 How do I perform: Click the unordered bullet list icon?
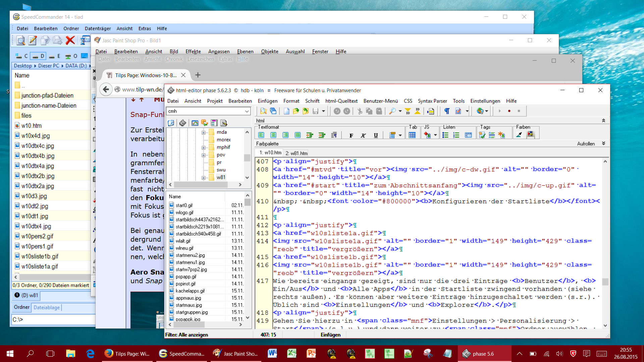(x=445, y=135)
